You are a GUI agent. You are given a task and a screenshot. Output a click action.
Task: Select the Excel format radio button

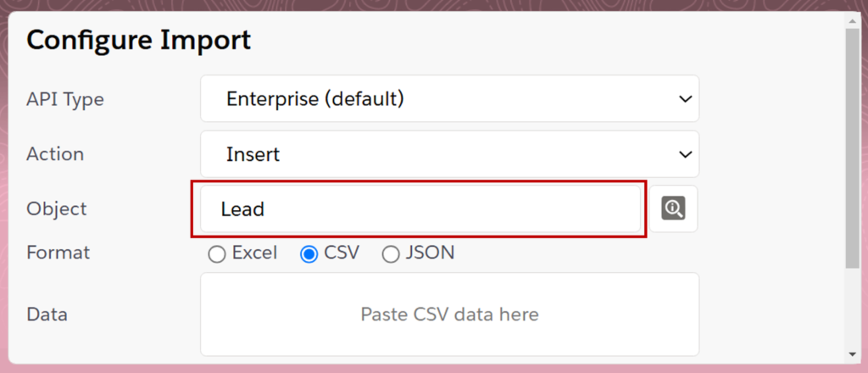(216, 254)
